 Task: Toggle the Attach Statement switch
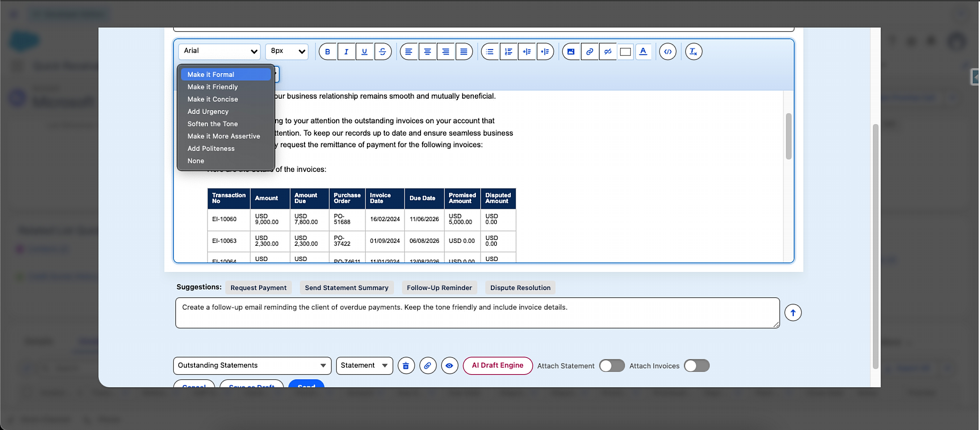[x=612, y=365]
